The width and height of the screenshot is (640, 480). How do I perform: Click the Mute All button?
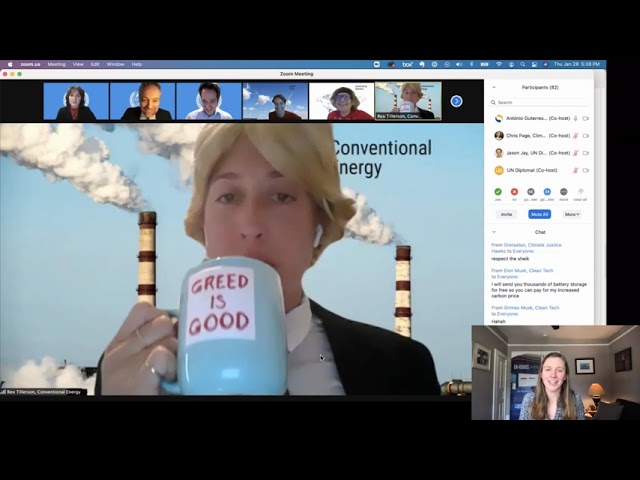(540, 214)
